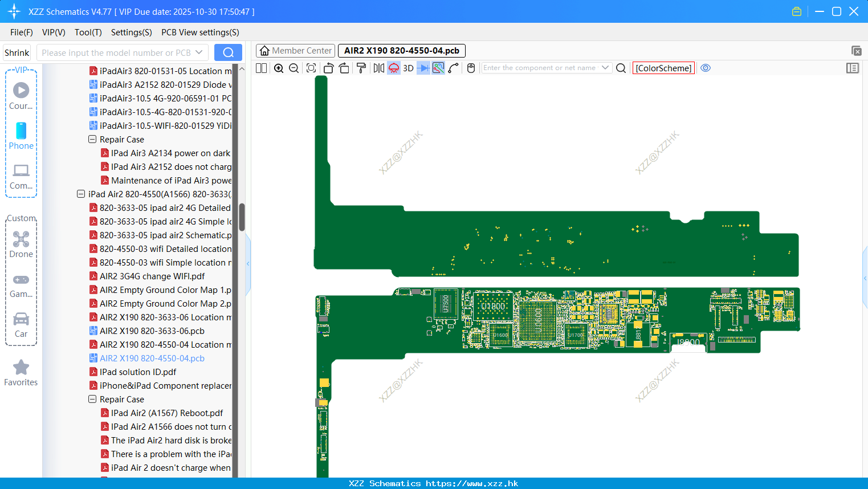Search for the component or net name
The height and width of the screenshot is (489, 868).
click(x=621, y=68)
